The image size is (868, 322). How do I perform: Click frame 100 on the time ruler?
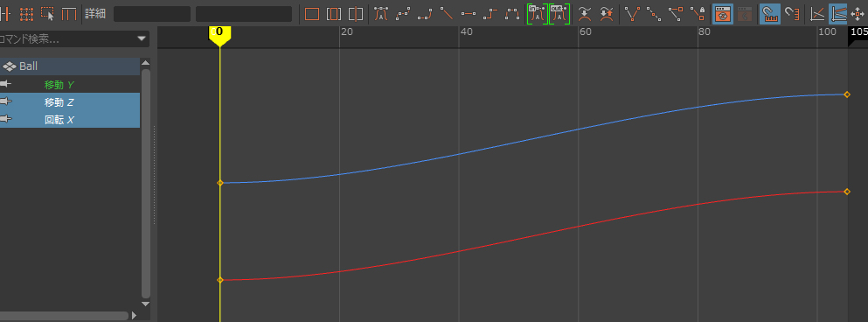click(827, 32)
